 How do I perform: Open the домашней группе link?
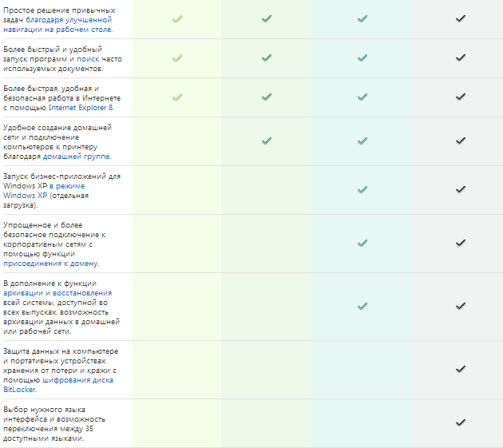point(77,157)
